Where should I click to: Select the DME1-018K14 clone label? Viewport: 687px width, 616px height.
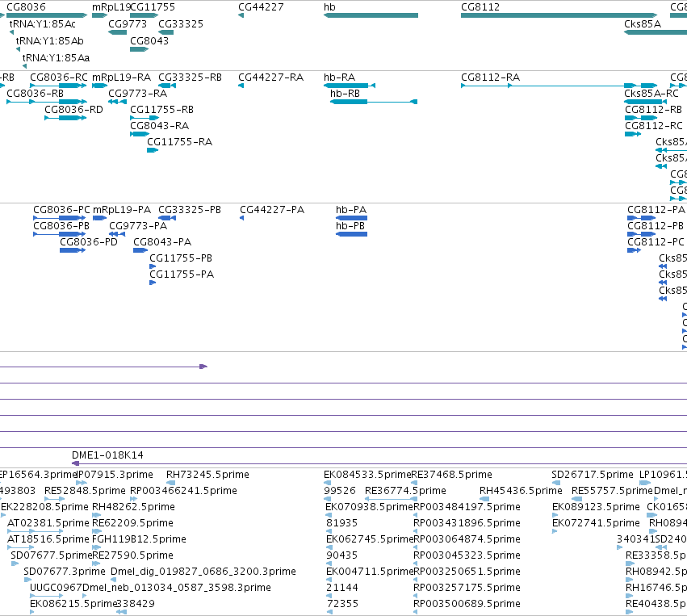click(108, 455)
